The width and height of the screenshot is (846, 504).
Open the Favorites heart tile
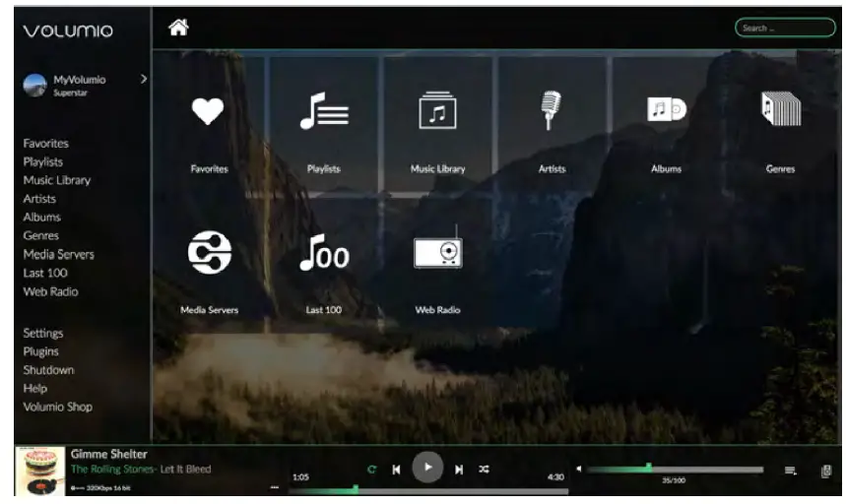point(208,111)
